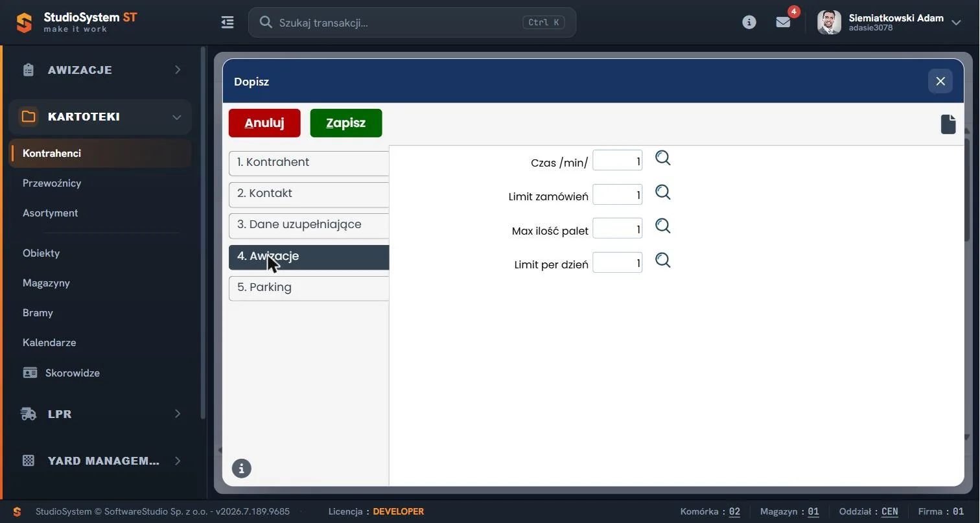This screenshot has height=523, width=980.
Task: Expand the LPR menu chevron
Action: click(178, 413)
